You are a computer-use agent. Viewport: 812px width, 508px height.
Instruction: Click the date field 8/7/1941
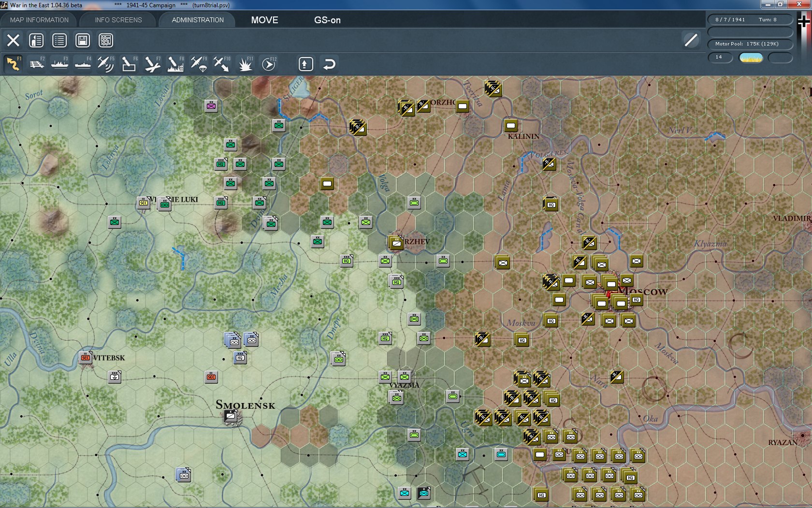pyautogui.click(x=730, y=19)
